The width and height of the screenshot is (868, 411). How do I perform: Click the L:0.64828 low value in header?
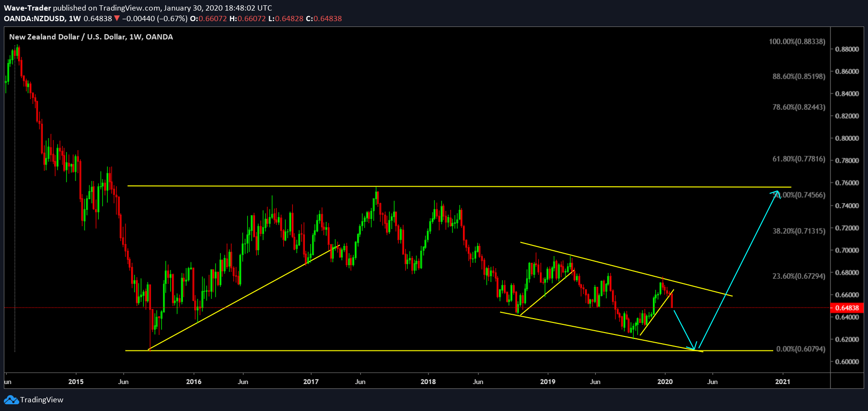coord(286,19)
